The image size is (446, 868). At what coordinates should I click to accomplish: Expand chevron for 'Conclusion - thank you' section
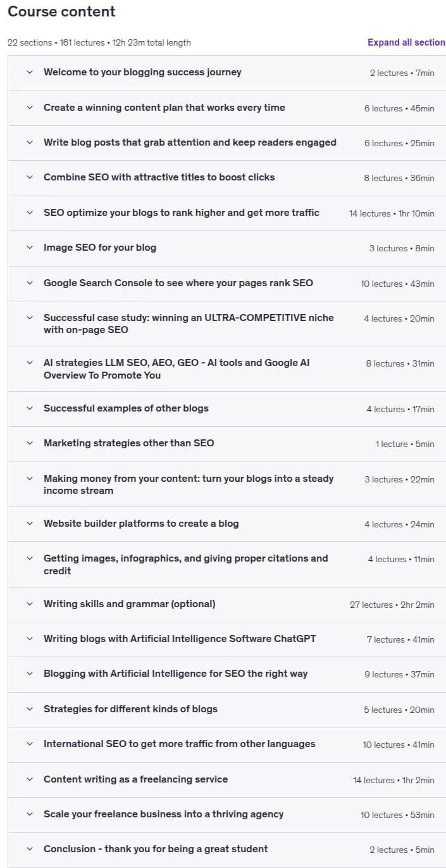[x=29, y=849]
